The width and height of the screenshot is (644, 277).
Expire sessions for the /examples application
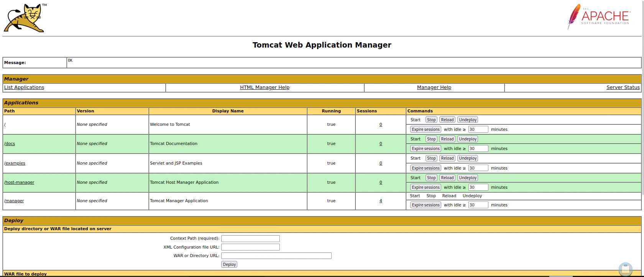tap(426, 168)
